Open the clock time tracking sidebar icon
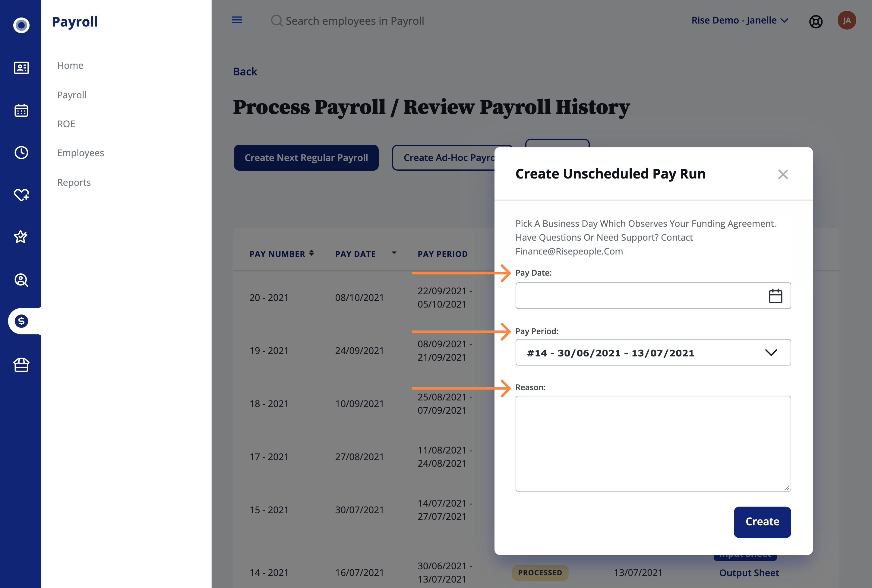The width and height of the screenshot is (872, 588). (21, 153)
